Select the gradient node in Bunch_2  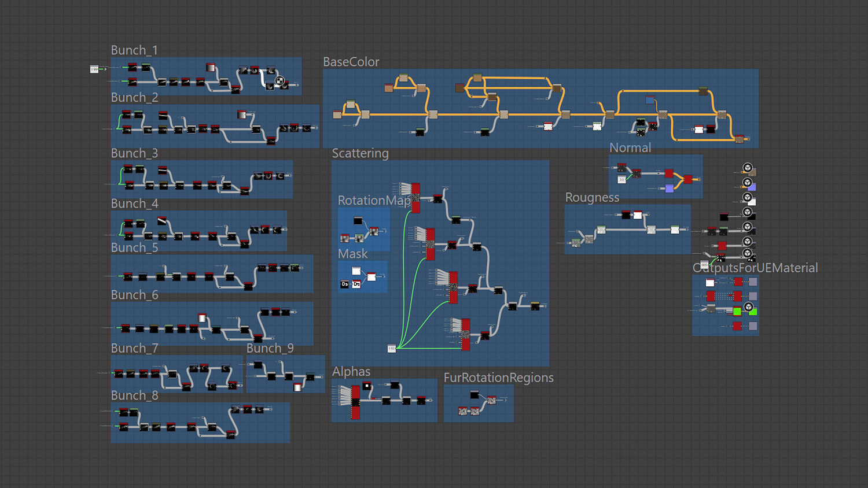coord(241,114)
